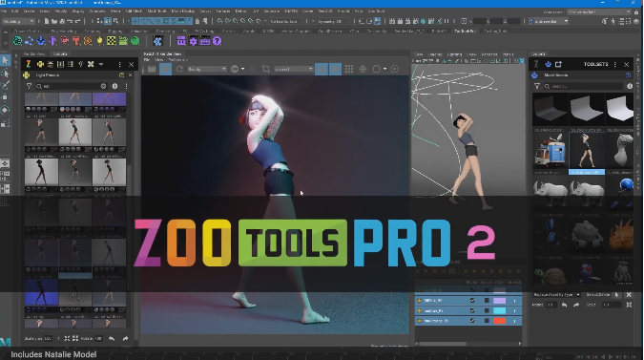Open the Beauty AOV dropdown in Render View

(x=207, y=69)
